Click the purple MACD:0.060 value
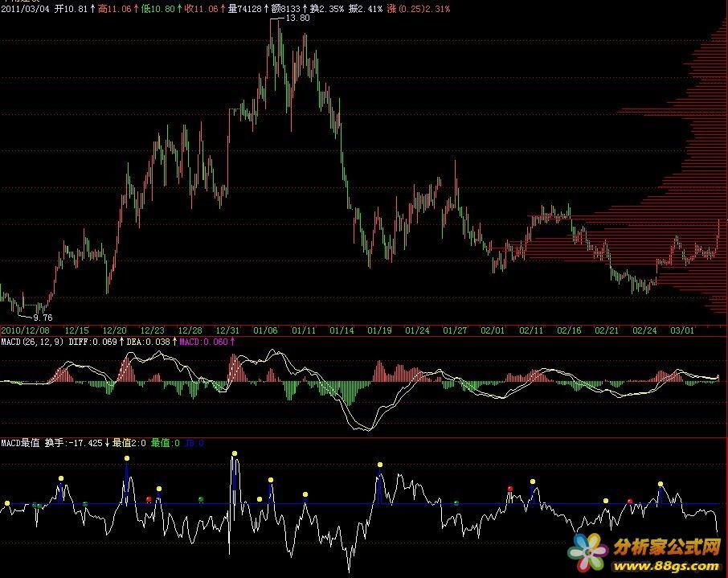 click(x=204, y=342)
